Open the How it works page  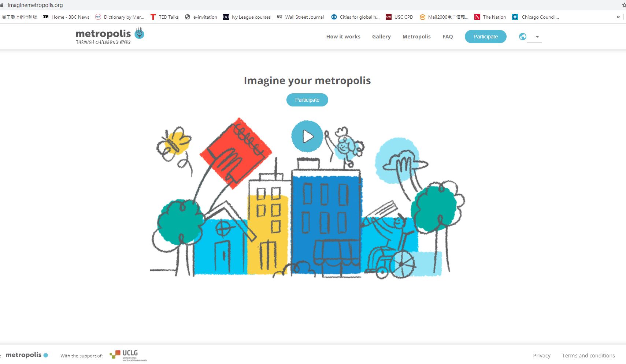tap(343, 37)
